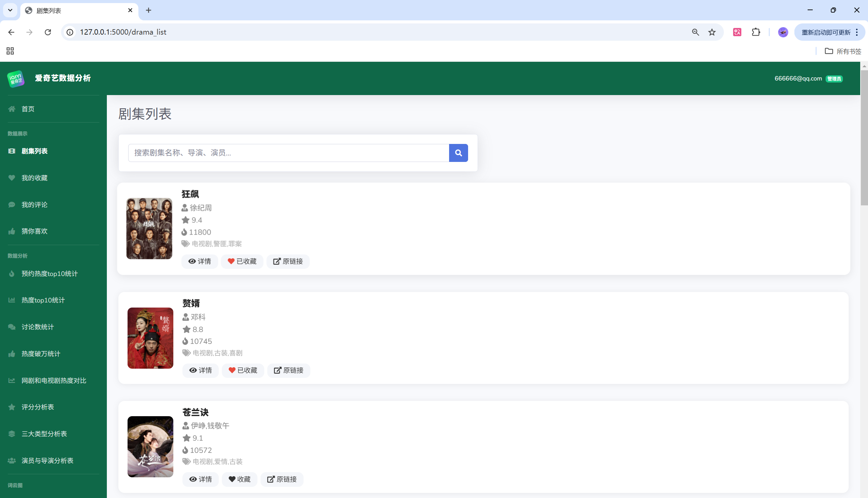Reload the page

(x=48, y=32)
